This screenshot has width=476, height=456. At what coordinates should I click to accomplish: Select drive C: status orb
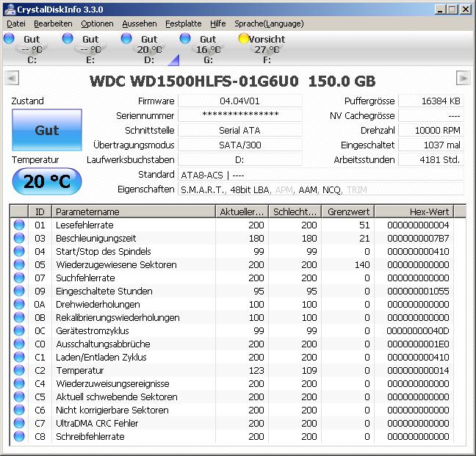click(9, 38)
